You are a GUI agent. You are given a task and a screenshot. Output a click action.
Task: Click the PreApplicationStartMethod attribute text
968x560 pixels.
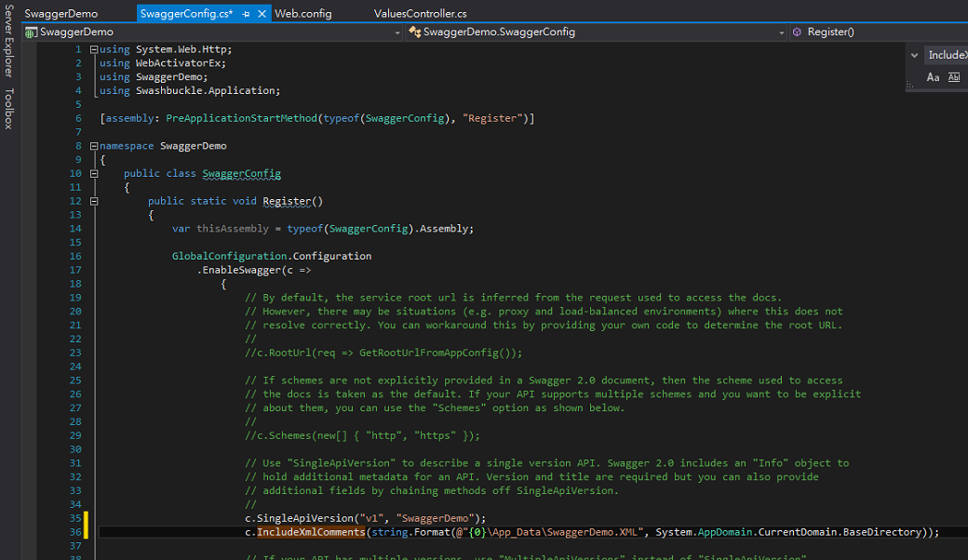[x=241, y=118]
